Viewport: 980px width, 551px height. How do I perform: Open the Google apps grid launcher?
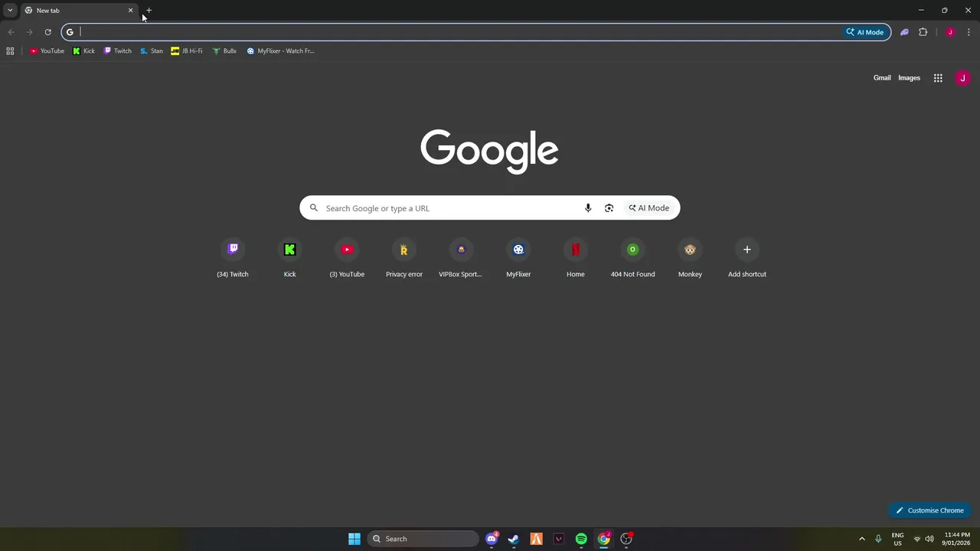tap(938, 78)
